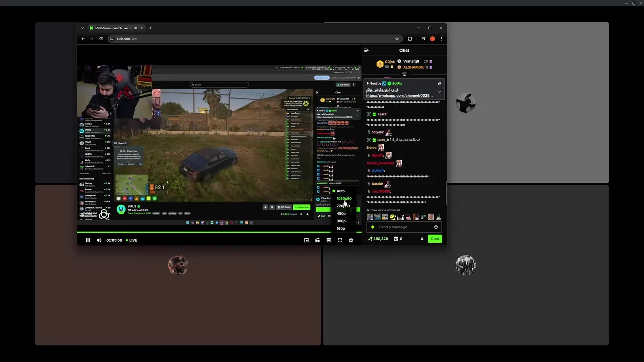
Task: Reload the kick.com page
Action: 101,39
